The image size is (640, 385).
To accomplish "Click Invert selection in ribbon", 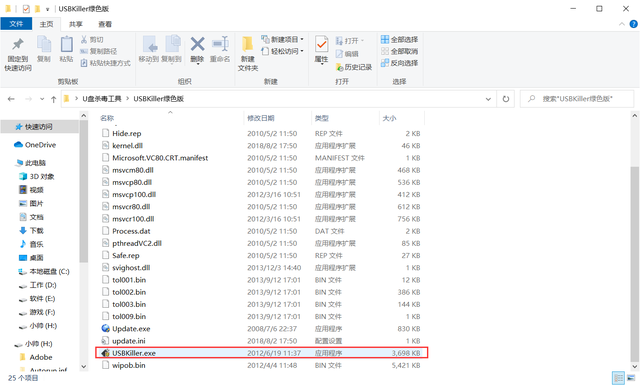I will point(399,63).
